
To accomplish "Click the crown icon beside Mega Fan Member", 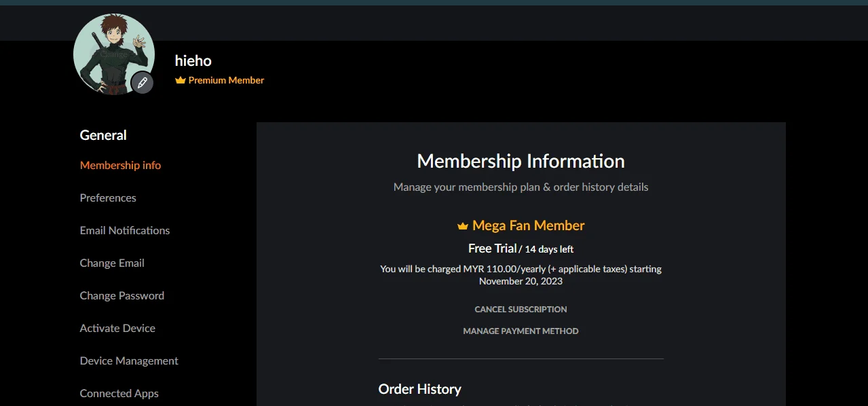I will click(x=463, y=226).
